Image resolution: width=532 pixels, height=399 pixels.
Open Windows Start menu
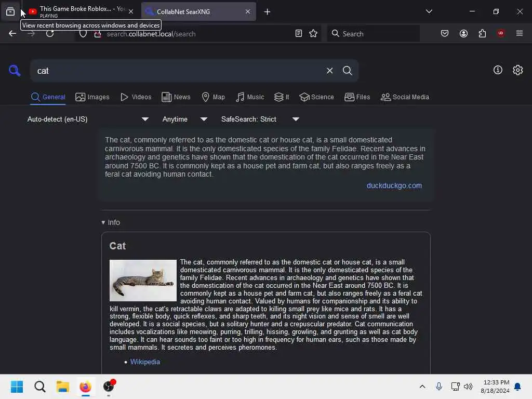coord(17,387)
